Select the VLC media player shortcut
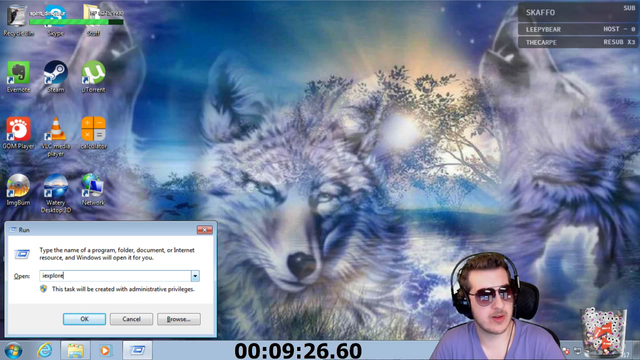The width and height of the screenshot is (640, 360). [56, 137]
